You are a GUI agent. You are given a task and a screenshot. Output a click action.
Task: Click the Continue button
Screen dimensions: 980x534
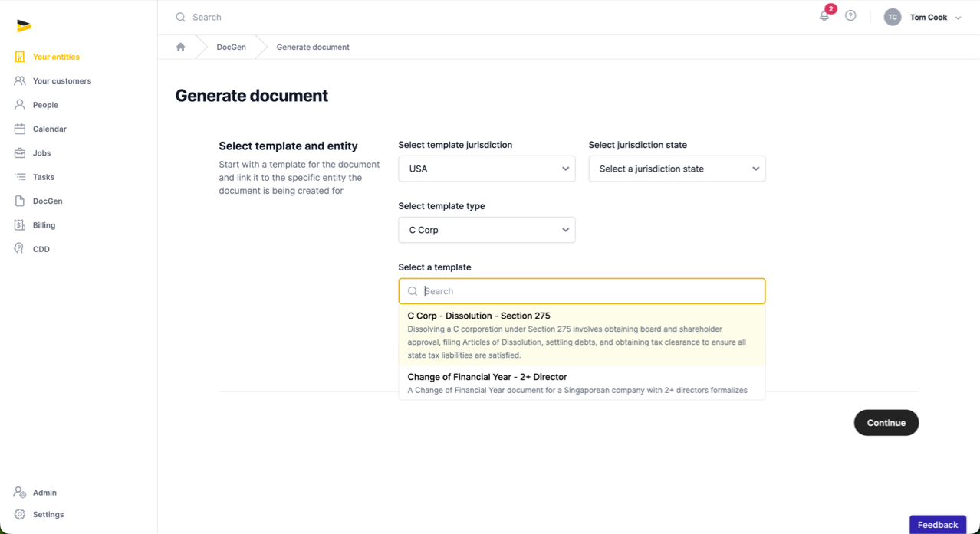coord(886,423)
